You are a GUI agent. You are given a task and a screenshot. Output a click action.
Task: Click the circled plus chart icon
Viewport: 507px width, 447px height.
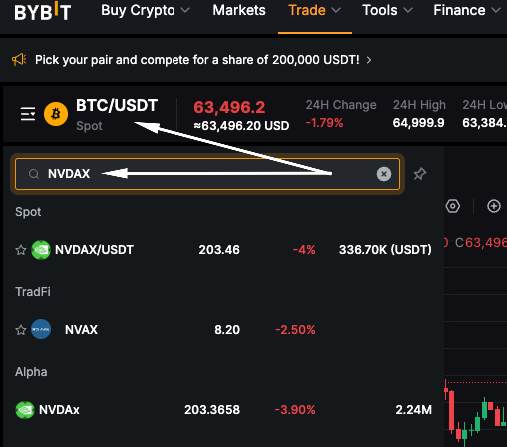coord(494,206)
